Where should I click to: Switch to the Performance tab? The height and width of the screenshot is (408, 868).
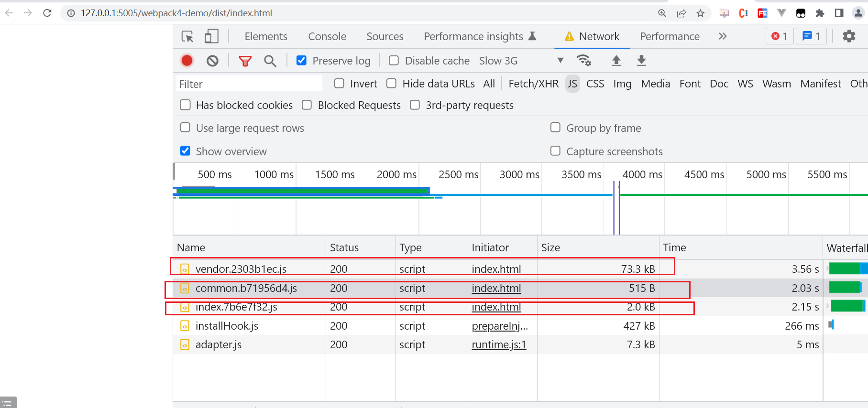coord(670,36)
